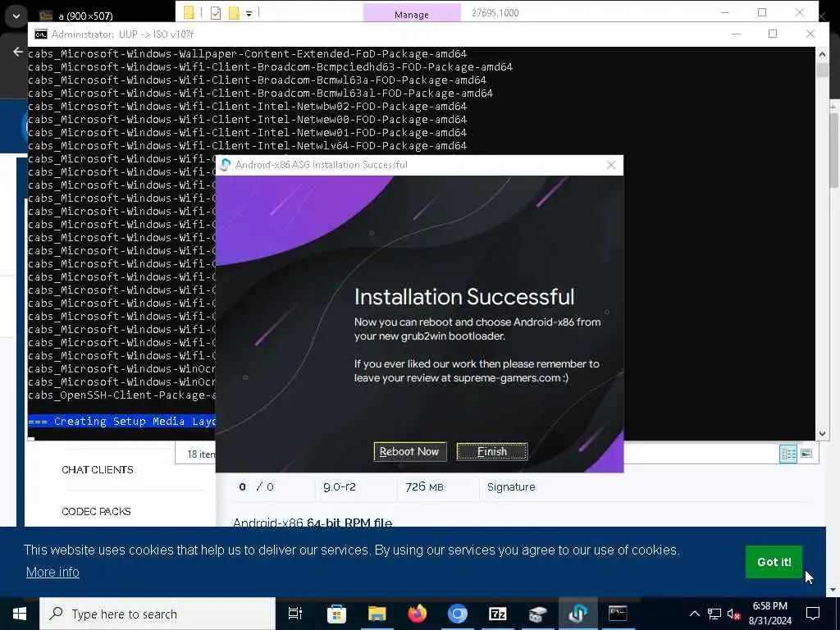This screenshot has width=840, height=630.
Task: Open the command prompt window system menu icon
Action: (41, 34)
